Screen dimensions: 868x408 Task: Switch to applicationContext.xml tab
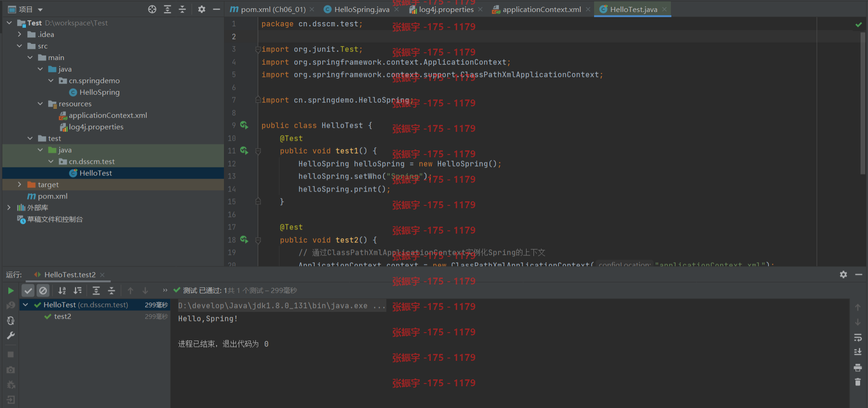coord(542,9)
